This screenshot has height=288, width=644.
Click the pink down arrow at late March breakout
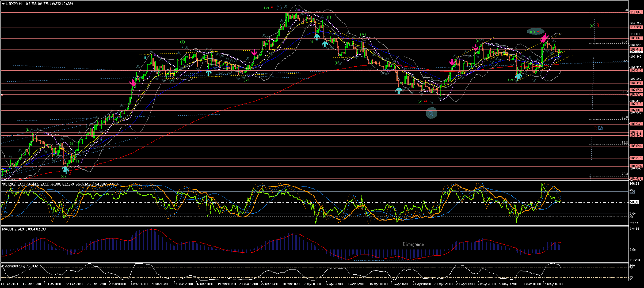point(254,53)
